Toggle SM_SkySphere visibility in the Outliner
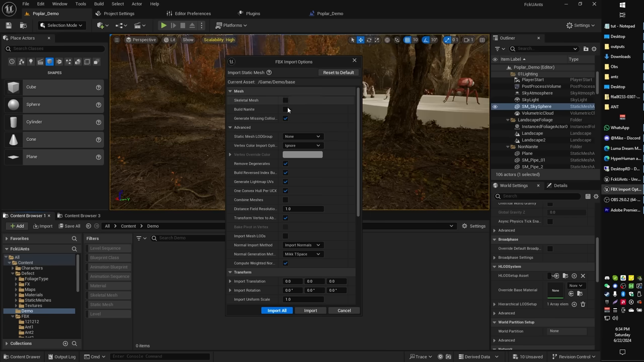This screenshot has width=644, height=362. [x=495, y=106]
